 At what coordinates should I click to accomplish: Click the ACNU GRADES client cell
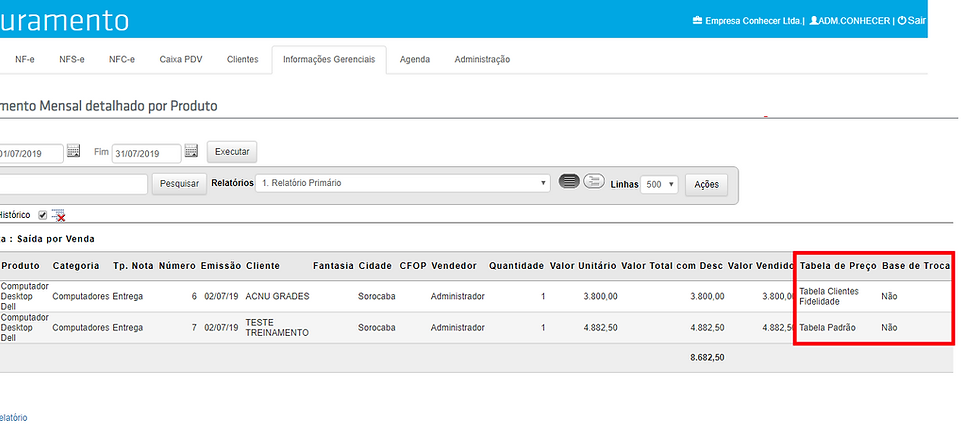[x=278, y=296]
